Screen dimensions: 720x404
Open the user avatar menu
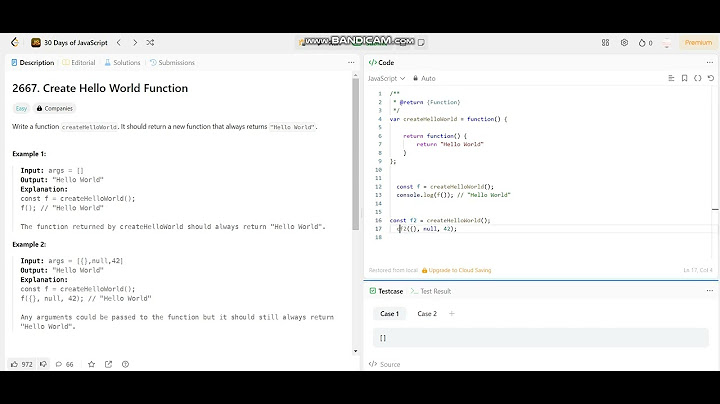(x=667, y=43)
